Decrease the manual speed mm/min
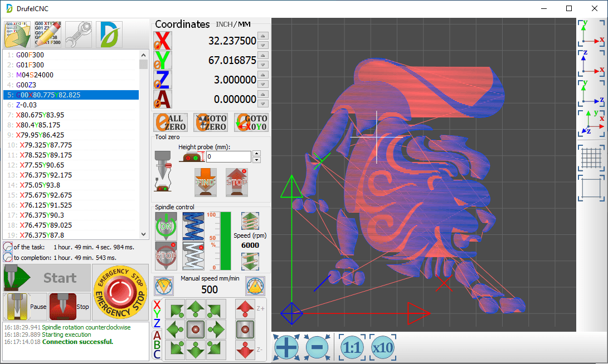 pos(164,286)
